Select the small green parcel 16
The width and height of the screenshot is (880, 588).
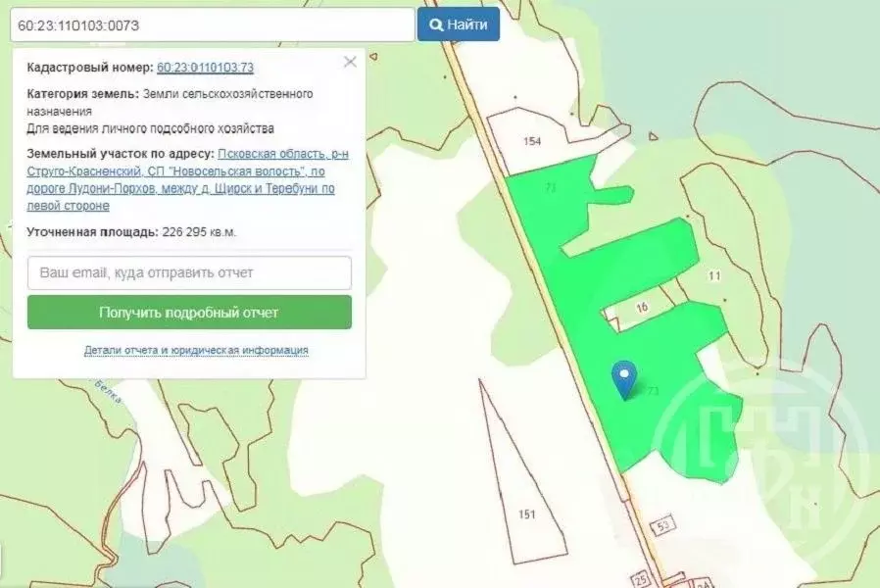[642, 308]
